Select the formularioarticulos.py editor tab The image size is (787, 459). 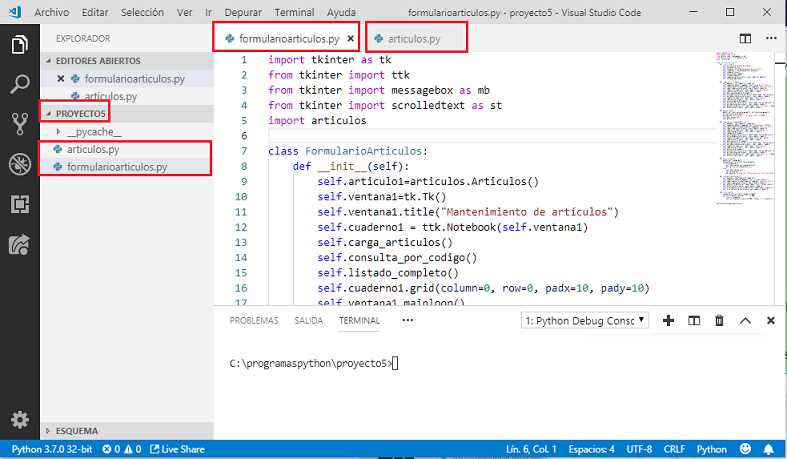point(286,38)
